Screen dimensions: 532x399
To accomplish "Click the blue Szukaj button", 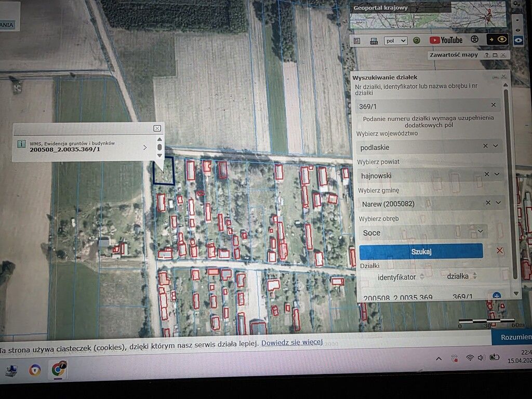I will (x=421, y=251).
